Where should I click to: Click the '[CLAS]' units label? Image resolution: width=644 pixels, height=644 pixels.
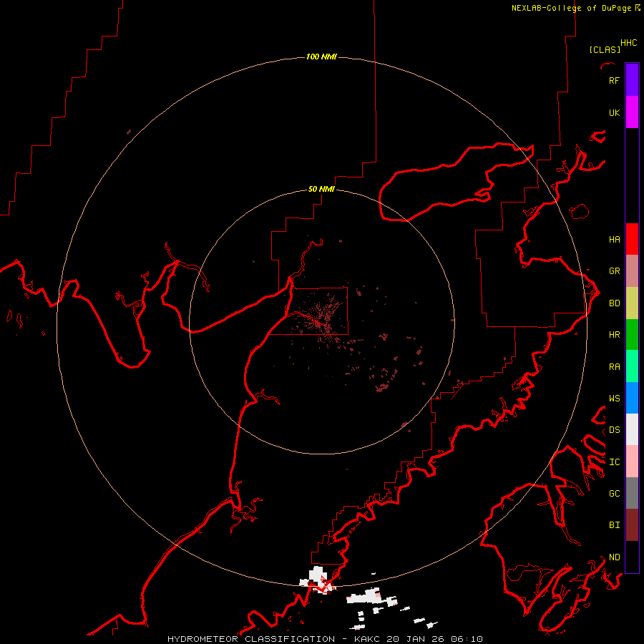coord(605,49)
